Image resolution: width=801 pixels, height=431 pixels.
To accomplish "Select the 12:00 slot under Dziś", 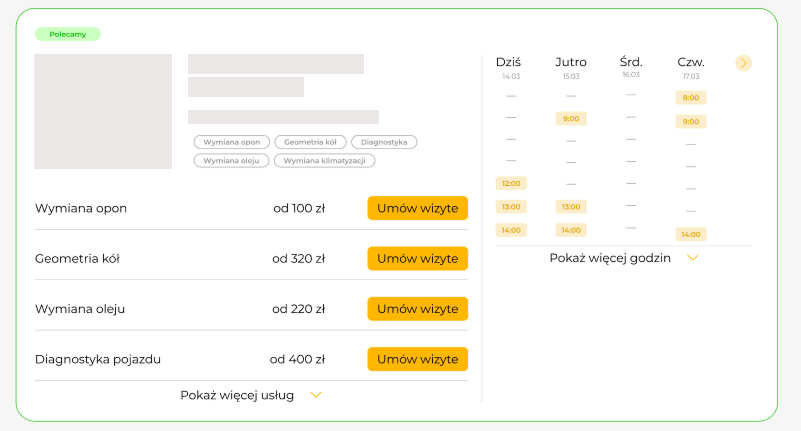I will point(511,184).
